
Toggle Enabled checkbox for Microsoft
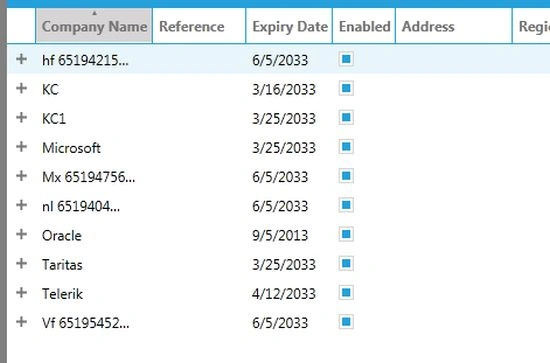pyautogui.click(x=346, y=147)
